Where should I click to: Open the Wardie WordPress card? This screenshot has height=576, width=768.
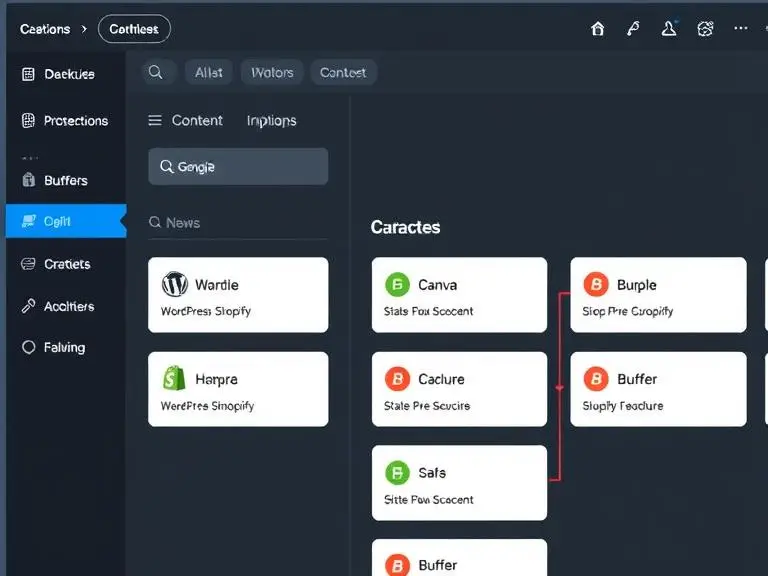238,295
